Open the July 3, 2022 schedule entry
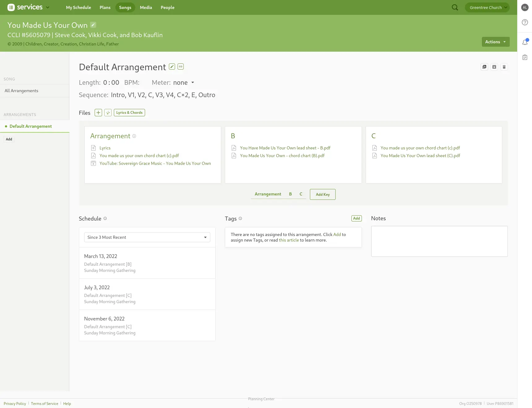Image resolution: width=532 pixels, height=408 pixels. click(147, 294)
